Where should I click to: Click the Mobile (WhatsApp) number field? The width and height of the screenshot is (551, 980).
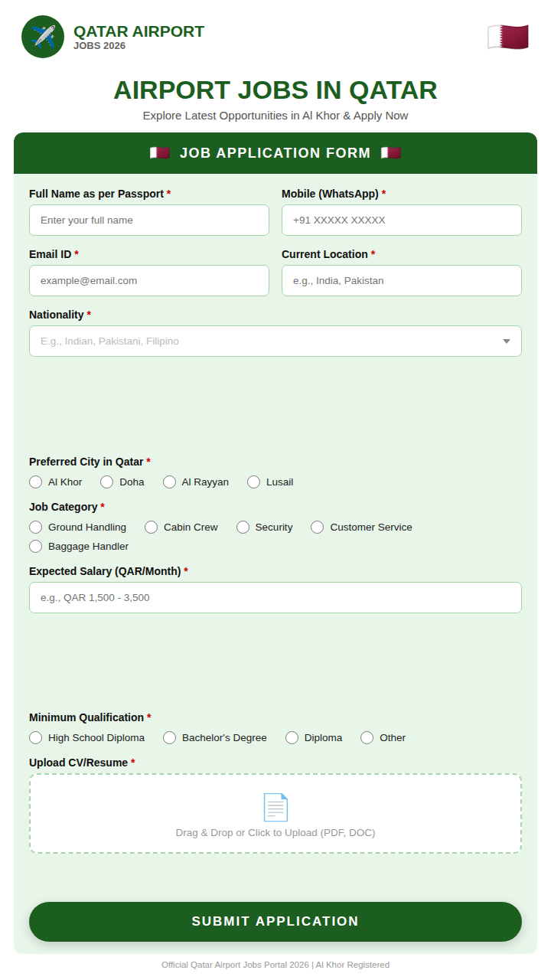click(x=402, y=220)
